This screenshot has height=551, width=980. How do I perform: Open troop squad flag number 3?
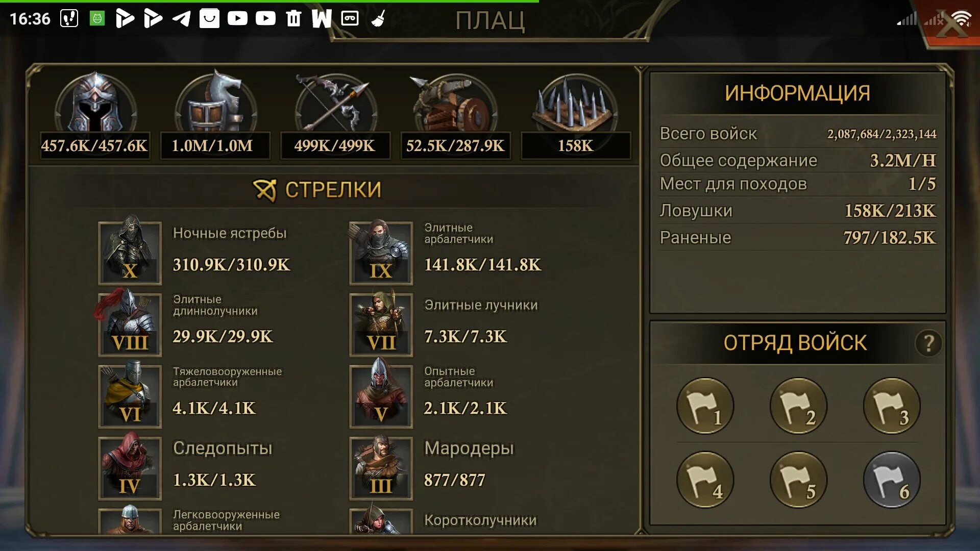point(892,406)
